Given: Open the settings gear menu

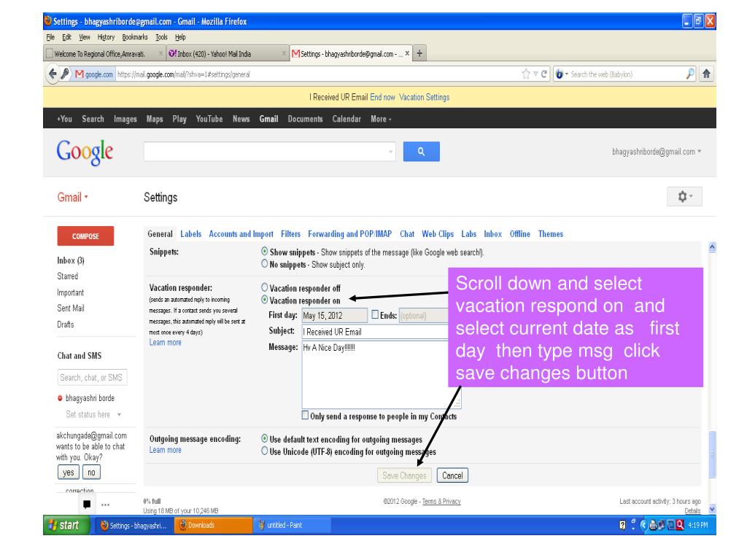Looking at the screenshot, I should [x=684, y=196].
